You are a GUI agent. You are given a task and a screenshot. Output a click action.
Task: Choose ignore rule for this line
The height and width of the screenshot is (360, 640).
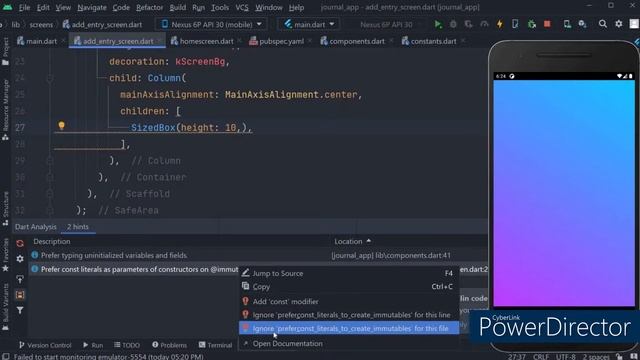[x=349, y=315]
